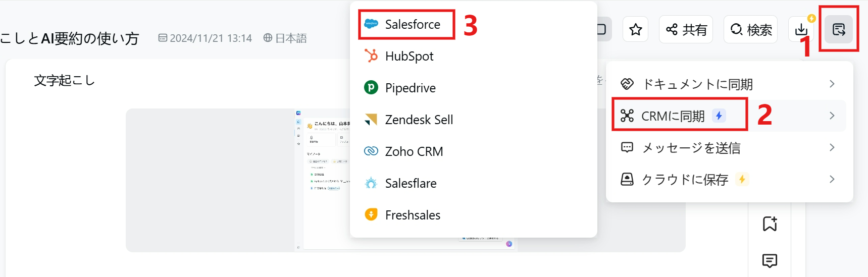Select HubSpot from the CRM list
The height and width of the screenshot is (277, 868).
474,56
